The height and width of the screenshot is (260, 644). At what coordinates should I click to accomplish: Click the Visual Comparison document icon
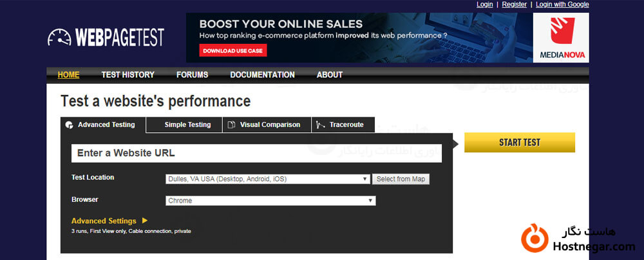pyautogui.click(x=231, y=125)
